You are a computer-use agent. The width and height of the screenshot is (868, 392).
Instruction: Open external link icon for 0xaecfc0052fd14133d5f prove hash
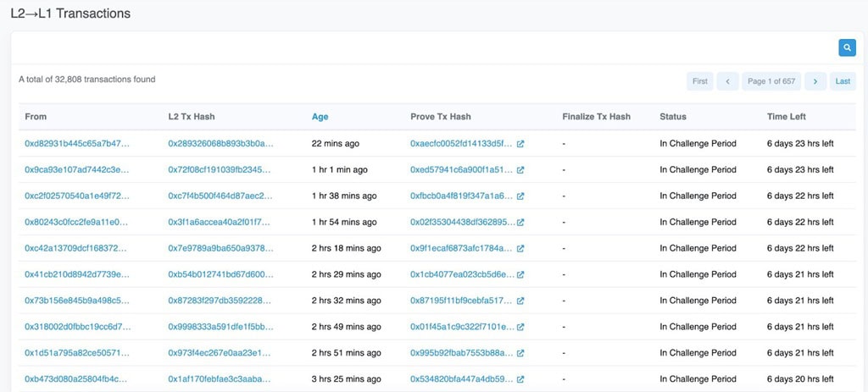(520, 144)
